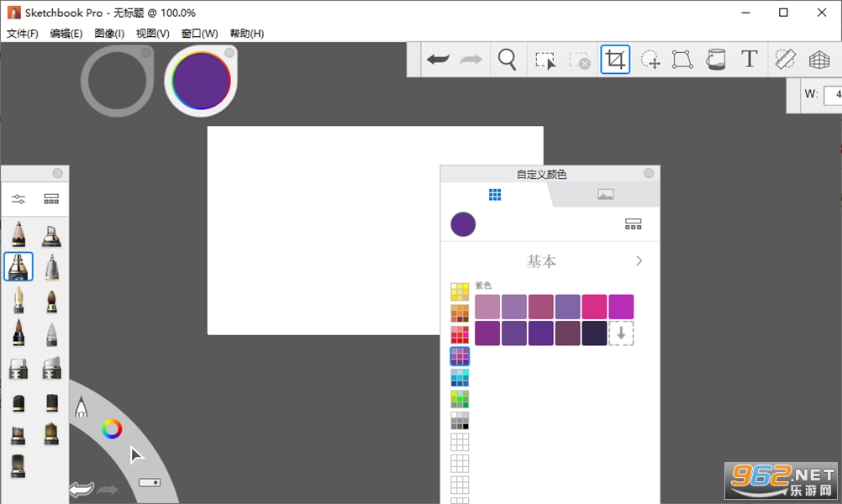
Task: Open the 帮助(H) menu
Action: 246,34
